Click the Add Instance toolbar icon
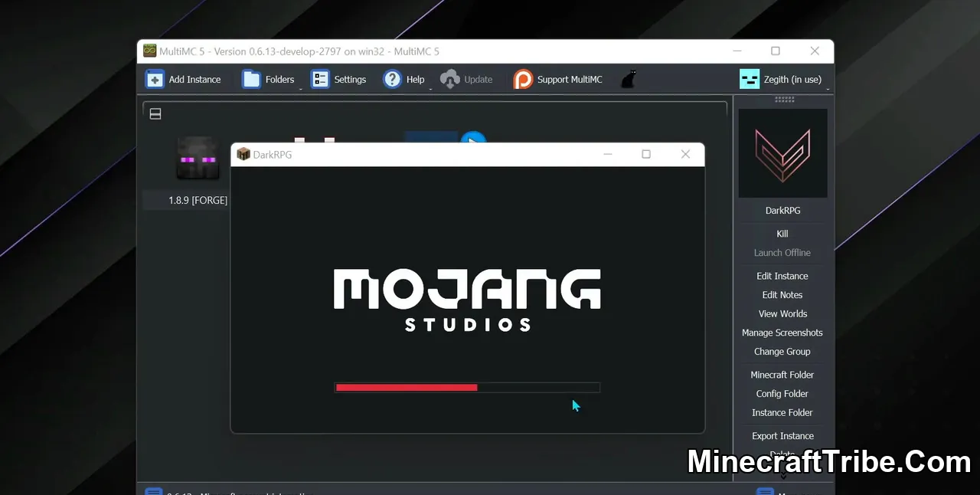The image size is (980, 495). 155,79
